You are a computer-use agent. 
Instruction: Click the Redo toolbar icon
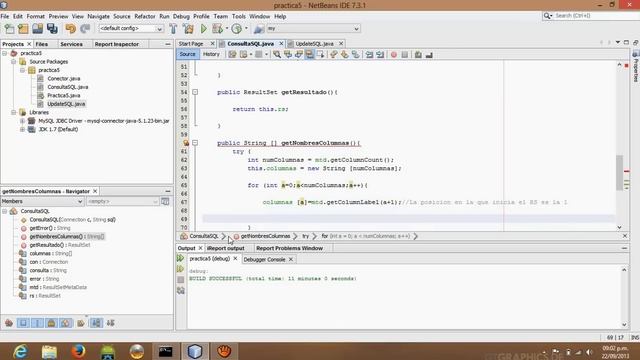click(x=85, y=29)
